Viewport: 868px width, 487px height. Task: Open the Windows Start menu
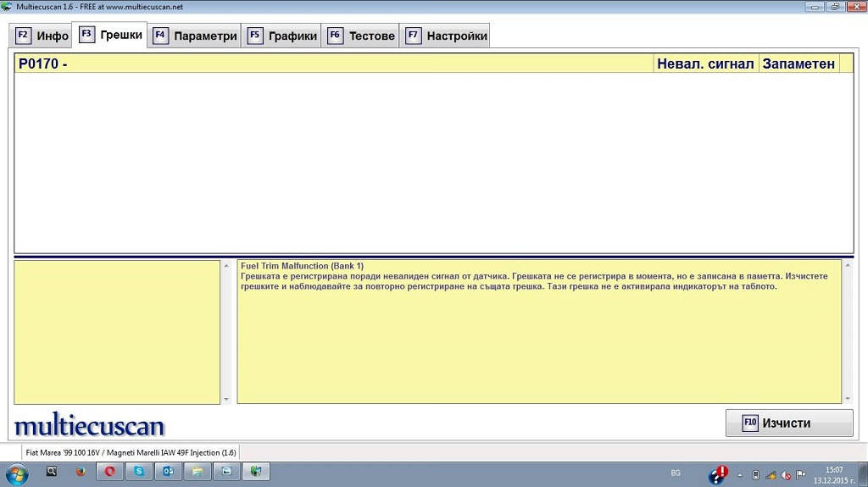point(16,472)
